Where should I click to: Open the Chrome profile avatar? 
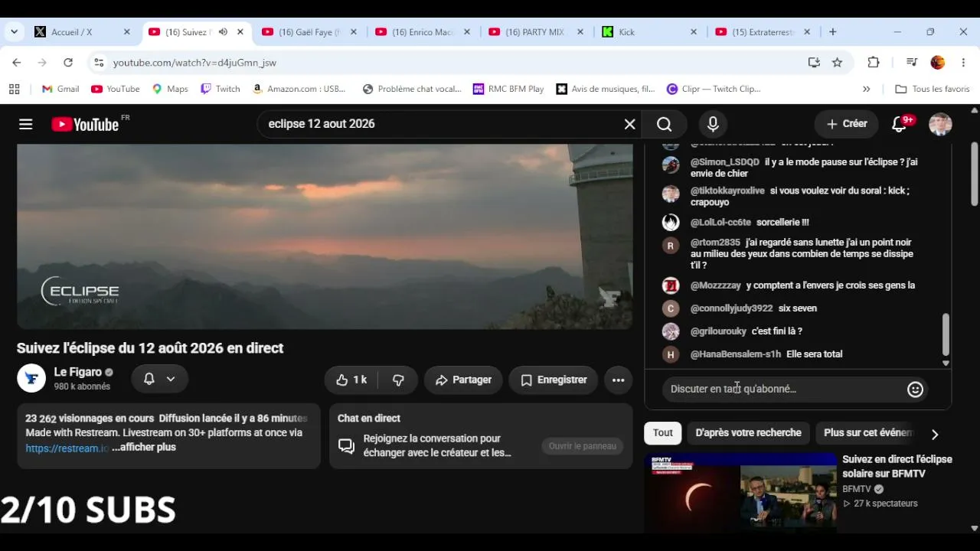(x=938, y=63)
